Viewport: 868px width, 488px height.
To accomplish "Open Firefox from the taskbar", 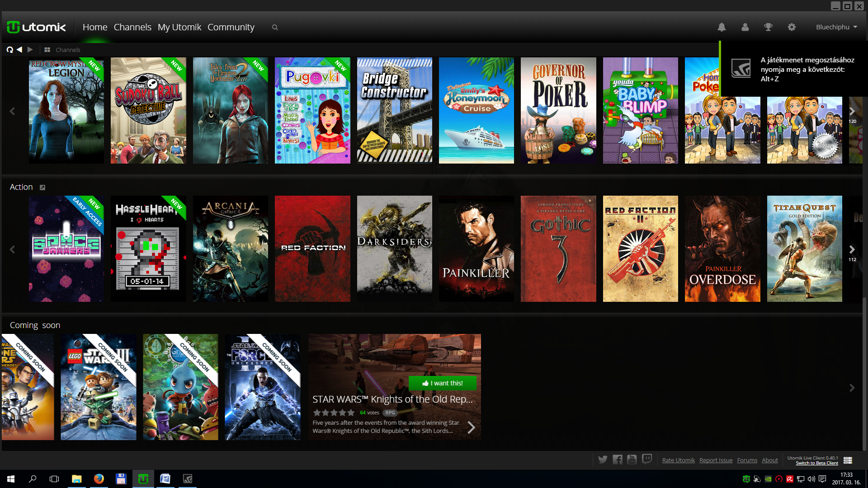I will tap(99, 479).
